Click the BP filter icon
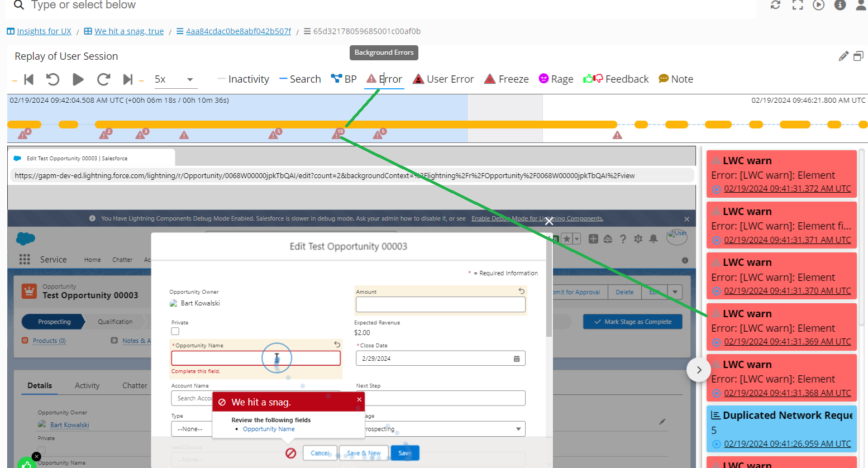 335,79
